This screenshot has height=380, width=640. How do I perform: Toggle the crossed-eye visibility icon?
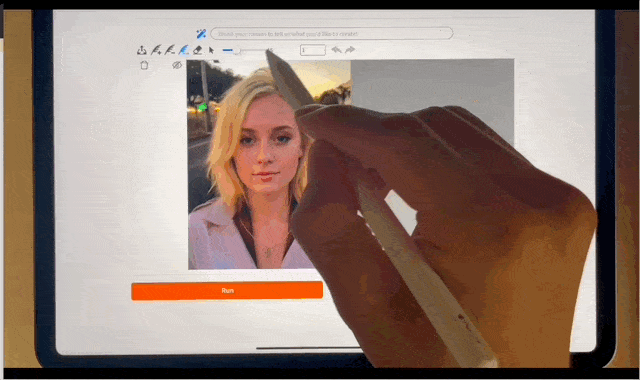tap(177, 65)
